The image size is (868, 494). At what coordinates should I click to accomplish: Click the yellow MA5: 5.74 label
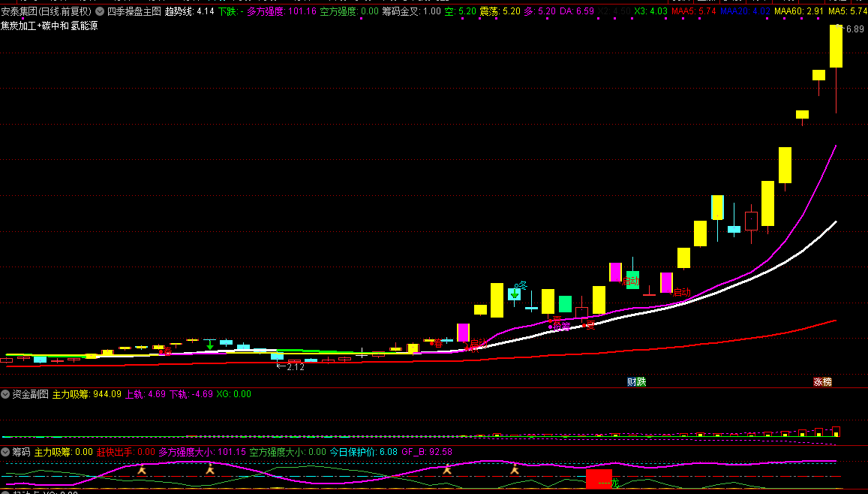click(x=848, y=11)
